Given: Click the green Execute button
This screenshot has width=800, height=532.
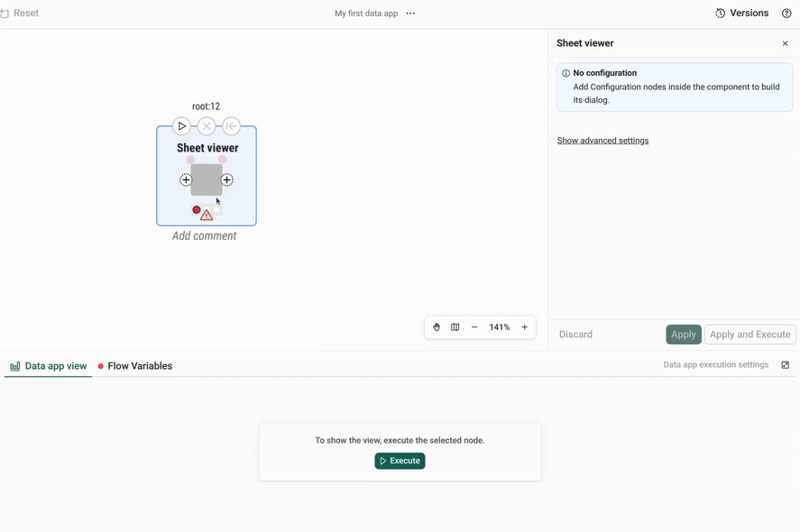Looking at the screenshot, I should coord(400,461).
